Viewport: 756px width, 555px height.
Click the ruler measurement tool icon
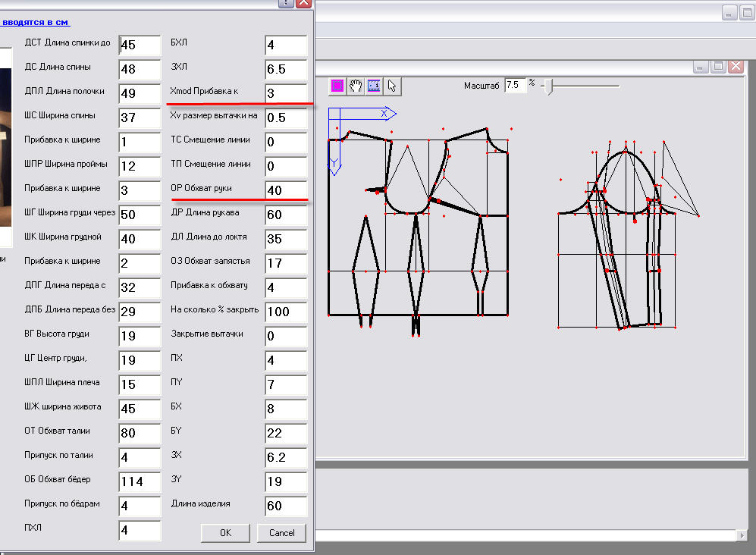[x=374, y=86]
